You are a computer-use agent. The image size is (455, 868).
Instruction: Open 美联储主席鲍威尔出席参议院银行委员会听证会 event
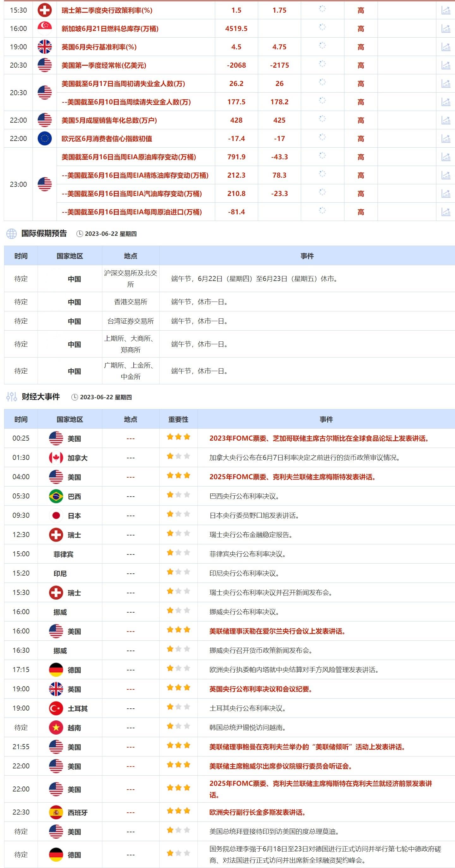pos(281,766)
